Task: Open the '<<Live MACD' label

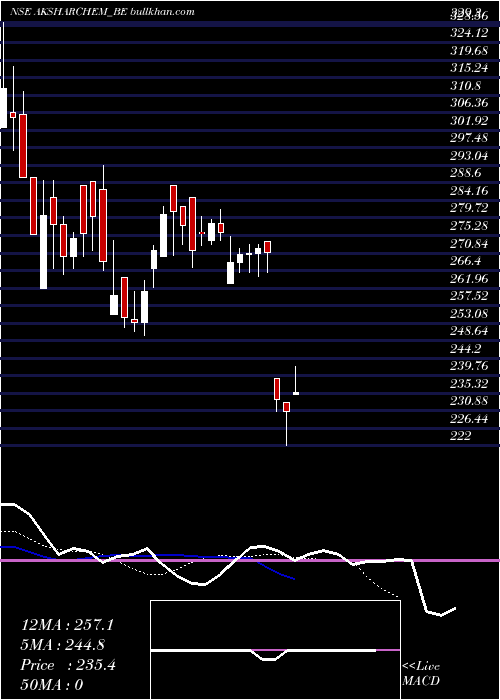Action: [x=421, y=673]
